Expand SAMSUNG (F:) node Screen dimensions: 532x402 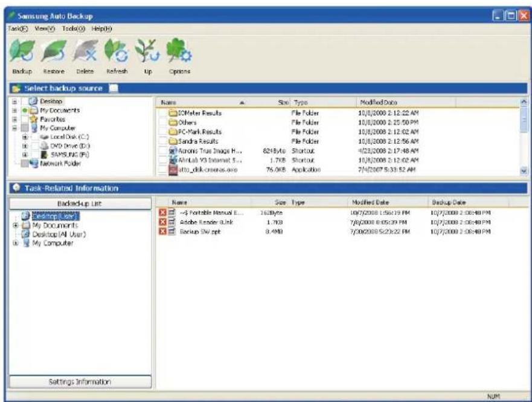25,155
